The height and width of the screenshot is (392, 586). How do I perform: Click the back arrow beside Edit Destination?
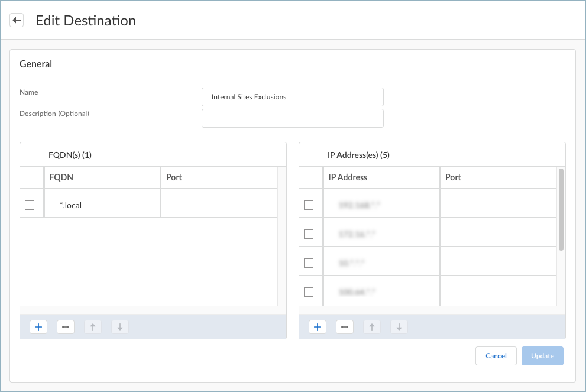pyautogui.click(x=17, y=21)
